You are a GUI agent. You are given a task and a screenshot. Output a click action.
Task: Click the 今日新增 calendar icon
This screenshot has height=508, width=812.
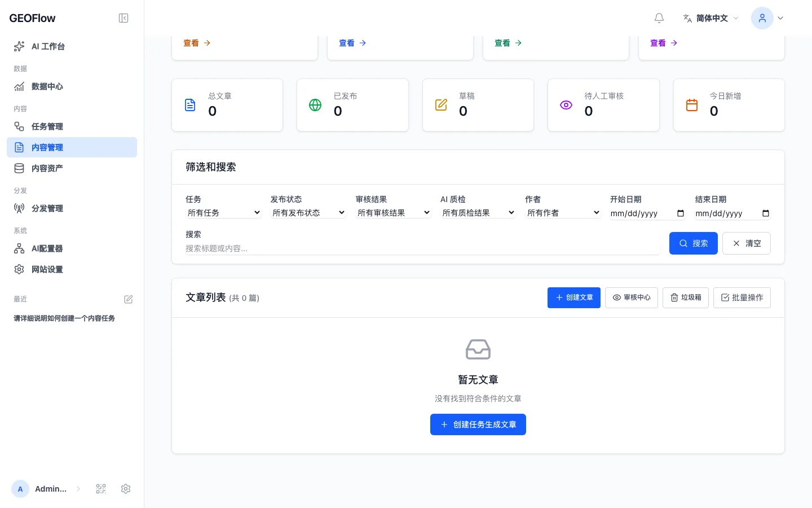tap(692, 105)
